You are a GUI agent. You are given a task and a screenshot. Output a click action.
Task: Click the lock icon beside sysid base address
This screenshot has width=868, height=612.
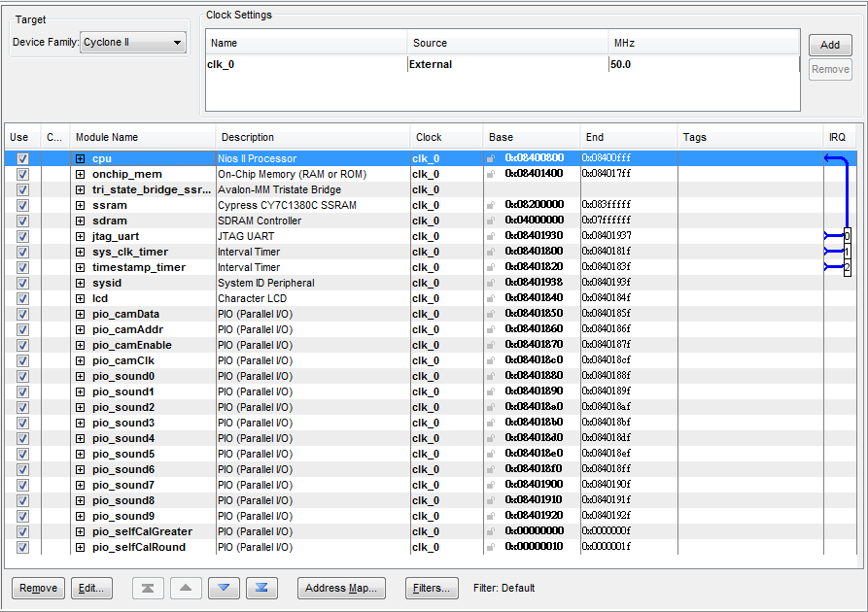(491, 283)
